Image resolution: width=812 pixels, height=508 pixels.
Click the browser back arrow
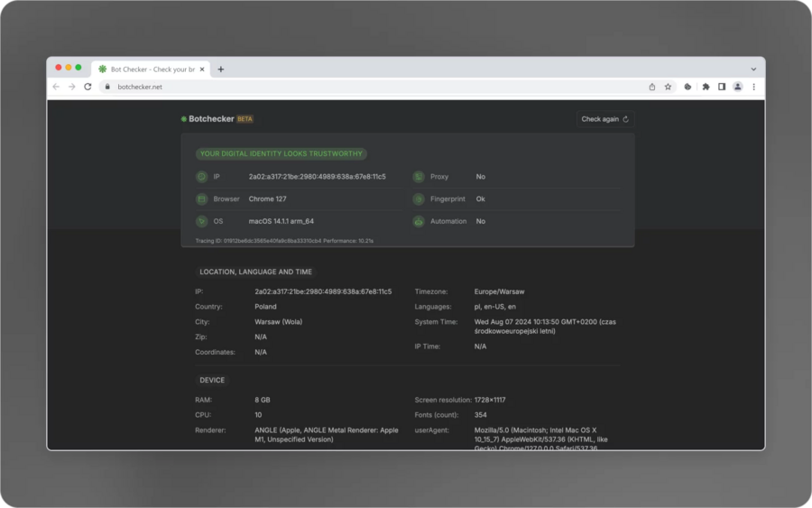coord(56,87)
